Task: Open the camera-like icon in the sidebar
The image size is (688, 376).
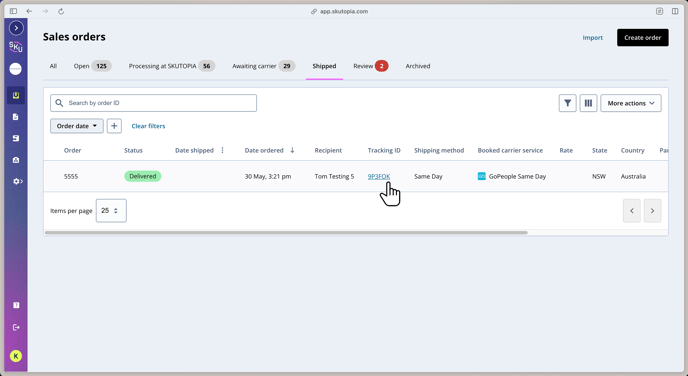Action: (16, 160)
